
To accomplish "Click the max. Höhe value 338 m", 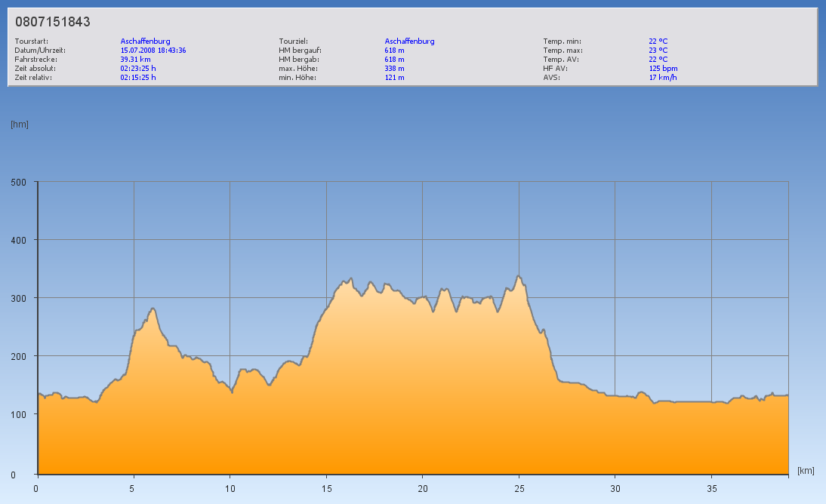I will click(394, 68).
